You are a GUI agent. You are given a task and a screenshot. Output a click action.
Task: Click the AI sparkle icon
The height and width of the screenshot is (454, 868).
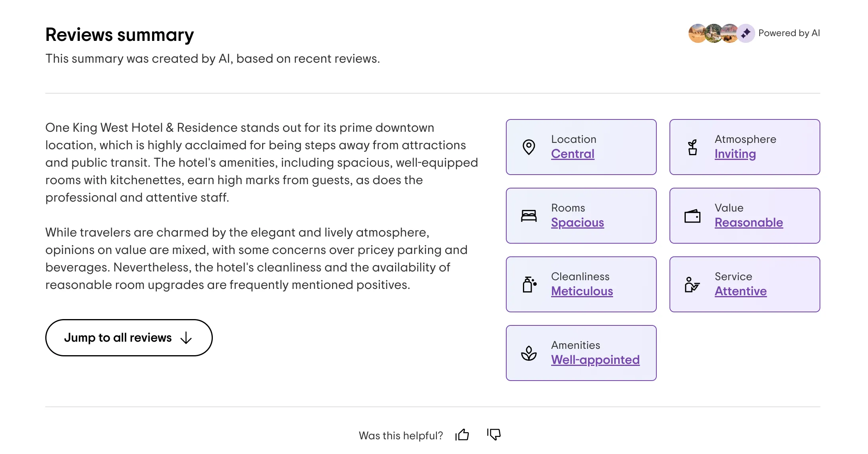746,33
